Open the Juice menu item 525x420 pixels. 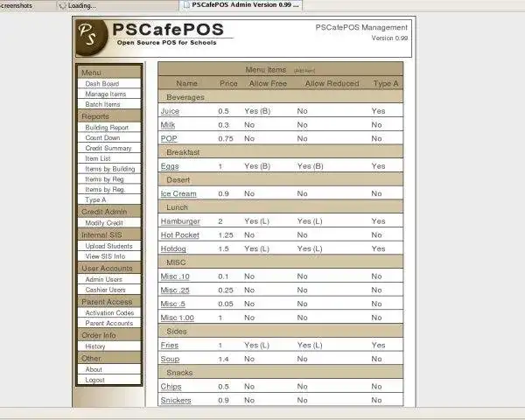tap(170, 111)
